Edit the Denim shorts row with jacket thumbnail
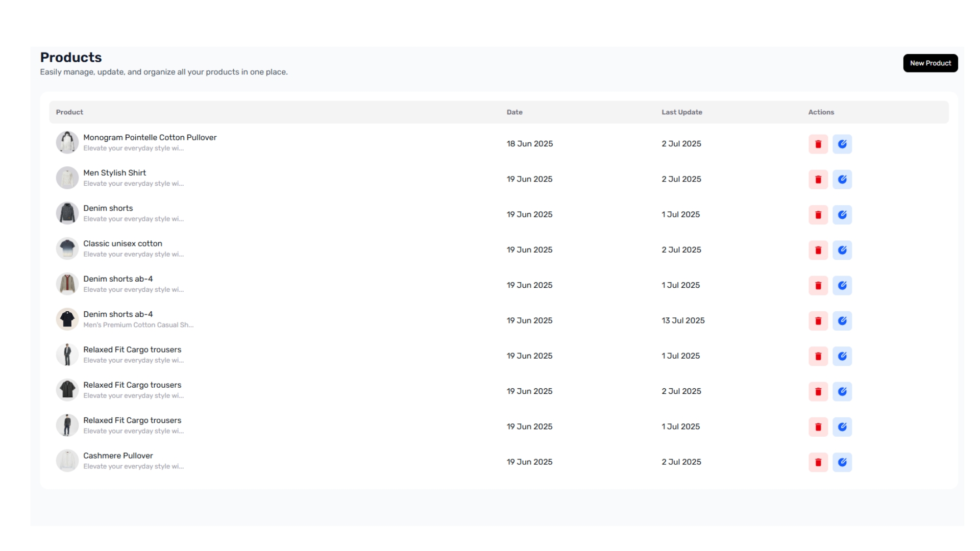The height and width of the screenshot is (551, 980). click(842, 215)
